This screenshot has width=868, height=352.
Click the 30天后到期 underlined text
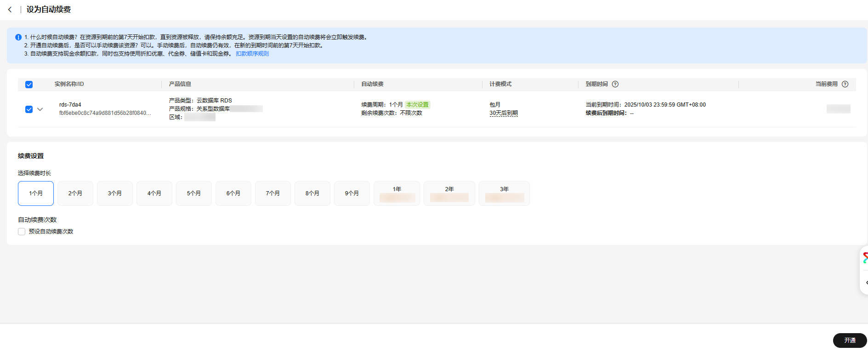coord(504,113)
